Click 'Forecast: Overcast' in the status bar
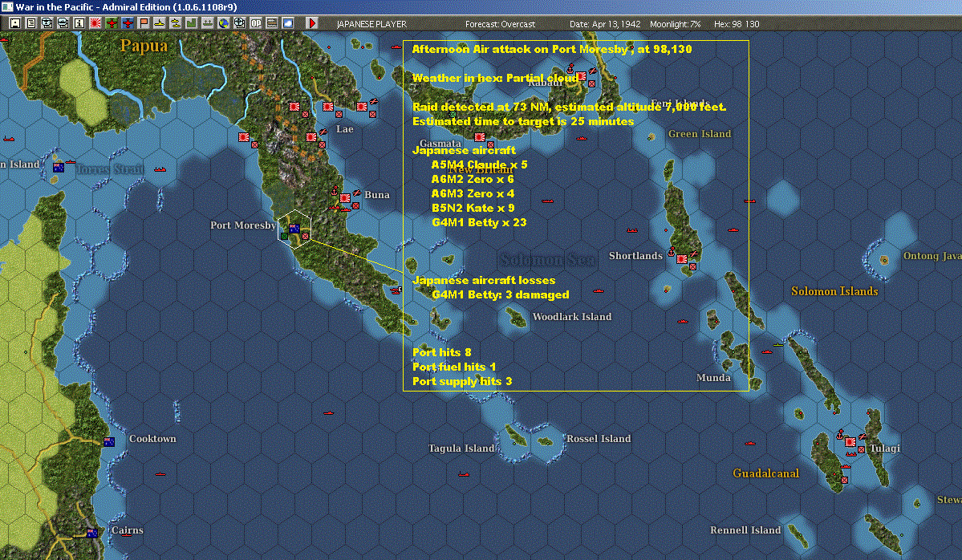962x560 pixels. (500, 24)
